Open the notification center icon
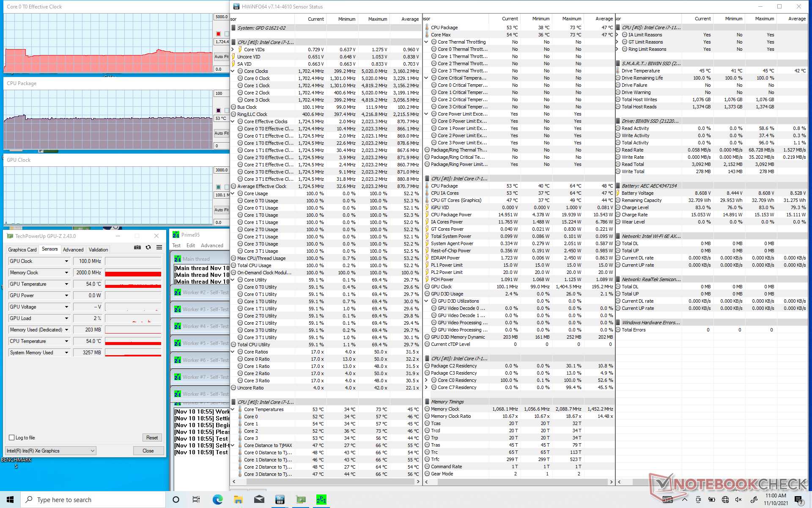 tap(799, 500)
